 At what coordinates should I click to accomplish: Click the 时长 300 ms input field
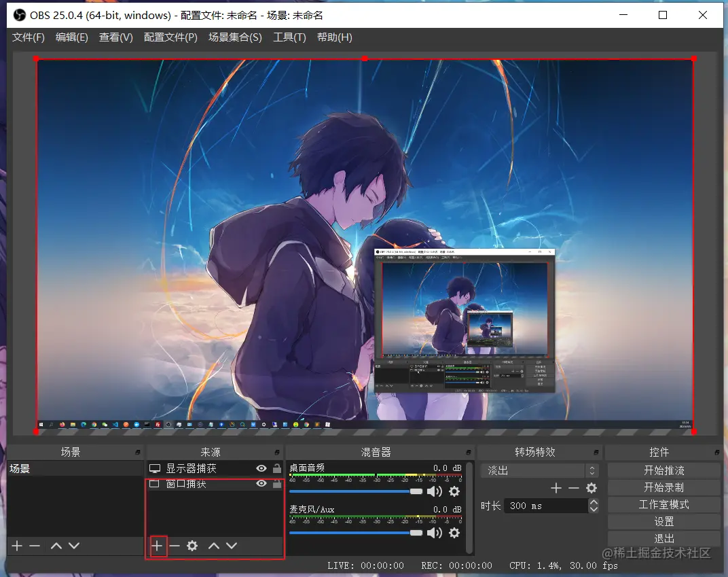(x=546, y=506)
